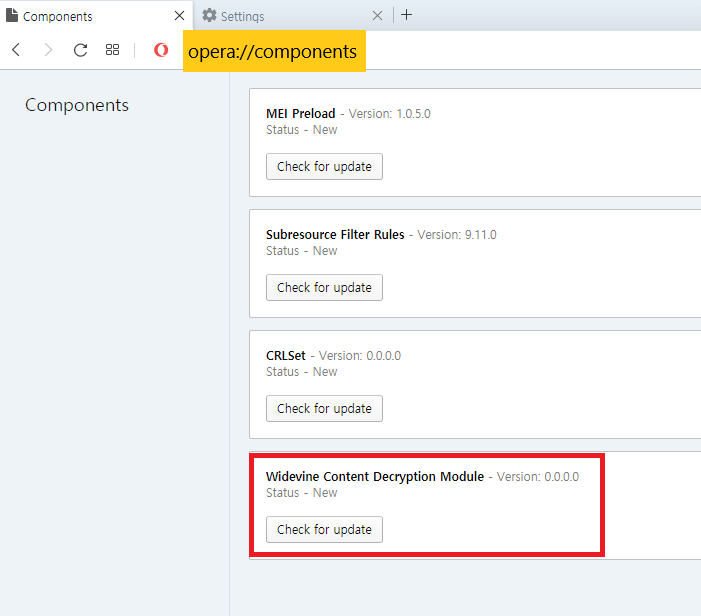Close the Settings tab

(x=377, y=16)
